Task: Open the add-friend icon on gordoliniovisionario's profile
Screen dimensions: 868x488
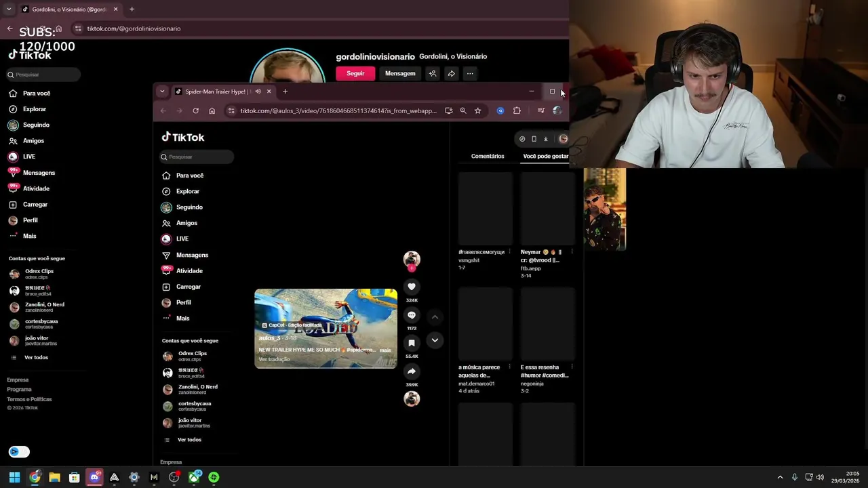Action: pos(433,73)
